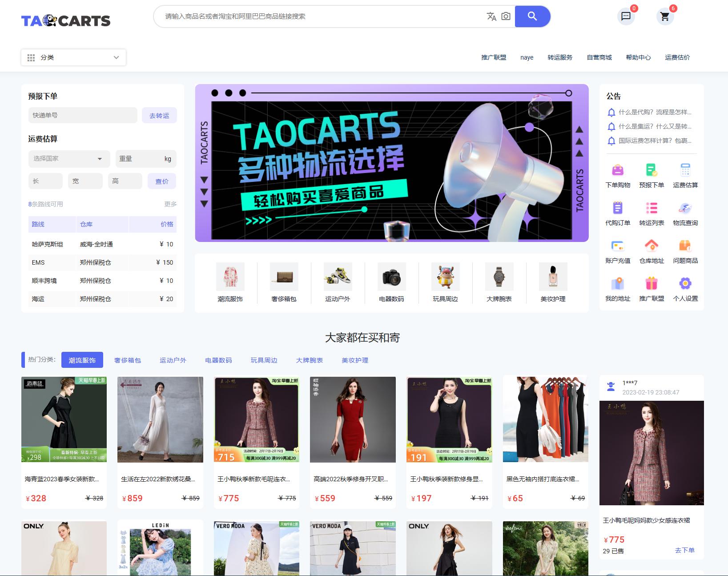
Task: Click the camera icon to search by image
Action: (x=506, y=16)
